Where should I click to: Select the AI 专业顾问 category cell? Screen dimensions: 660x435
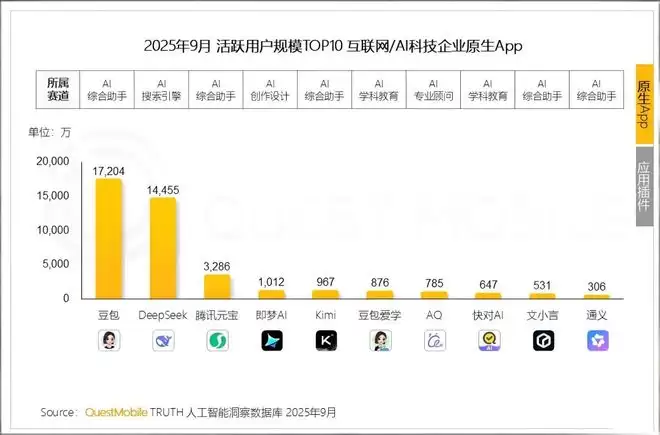point(433,91)
